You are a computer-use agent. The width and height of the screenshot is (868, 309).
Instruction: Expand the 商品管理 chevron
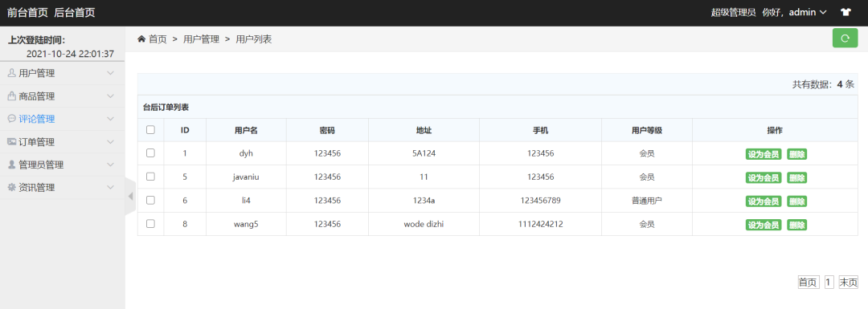[x=110, y=96]
